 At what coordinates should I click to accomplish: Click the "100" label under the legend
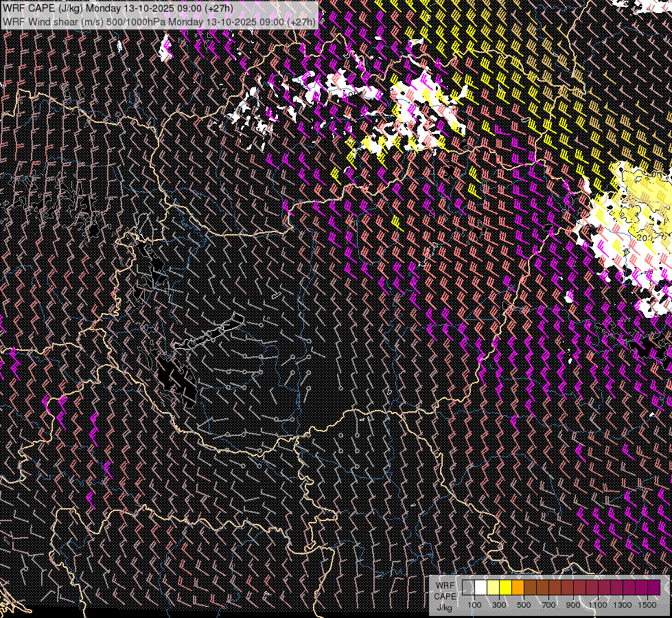(474, 605)
